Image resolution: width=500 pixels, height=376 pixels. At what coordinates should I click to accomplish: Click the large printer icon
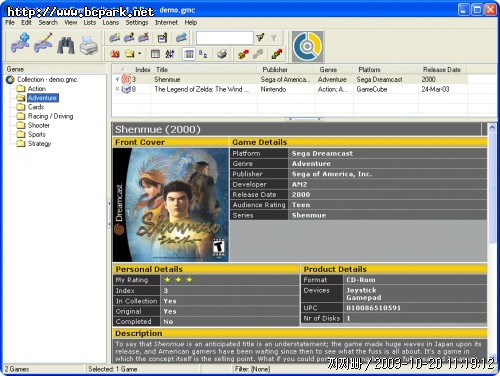[89, 45]
